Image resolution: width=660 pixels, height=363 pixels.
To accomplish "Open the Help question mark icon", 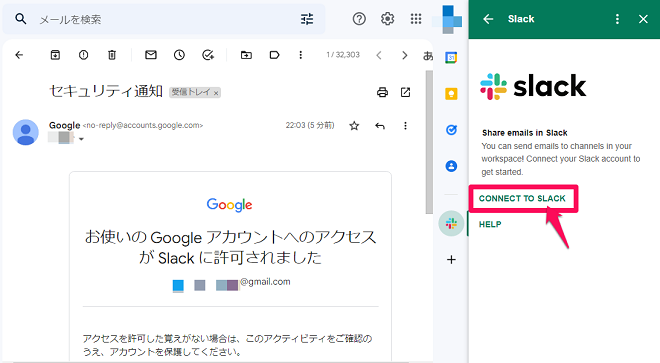I will [x=359, y=19].
